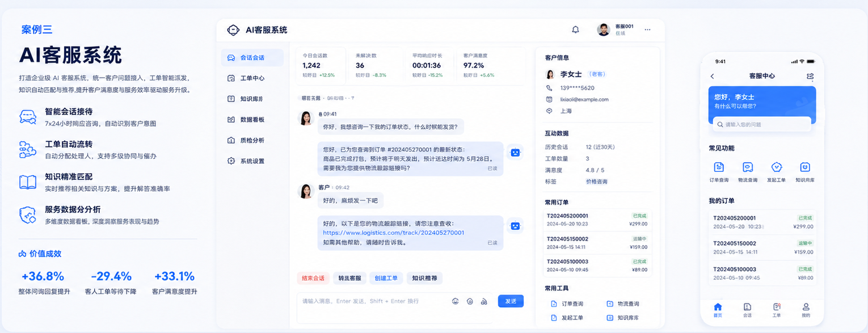Tap order T202405100003 in mobile 我的订单
The width and height of the screenshot is (868, 333).
763,273
